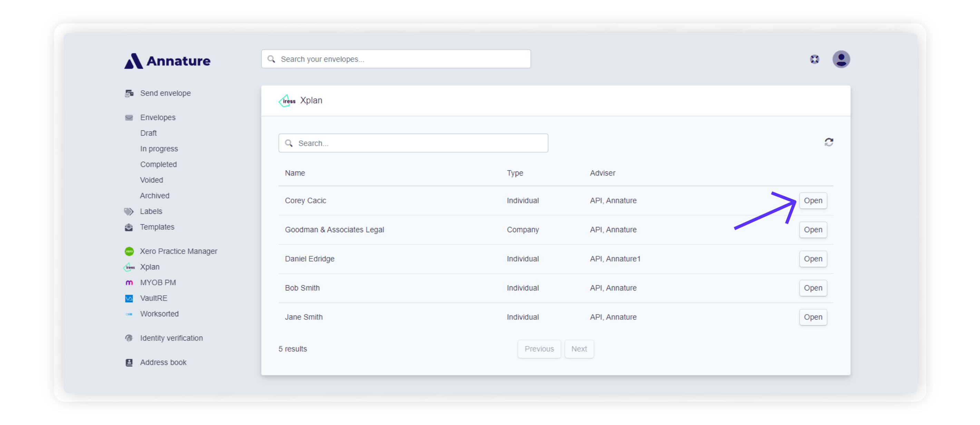Open Goodman & Associates Legal record

click(813, 230)
